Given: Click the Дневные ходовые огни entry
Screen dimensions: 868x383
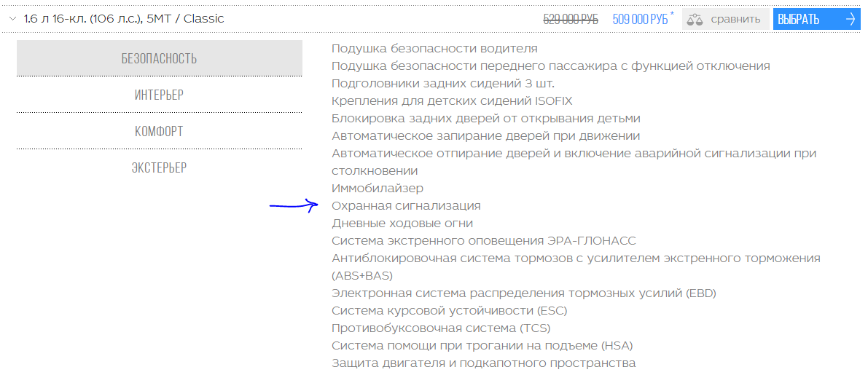Looking at the screenshot, I should coord(402,224).
